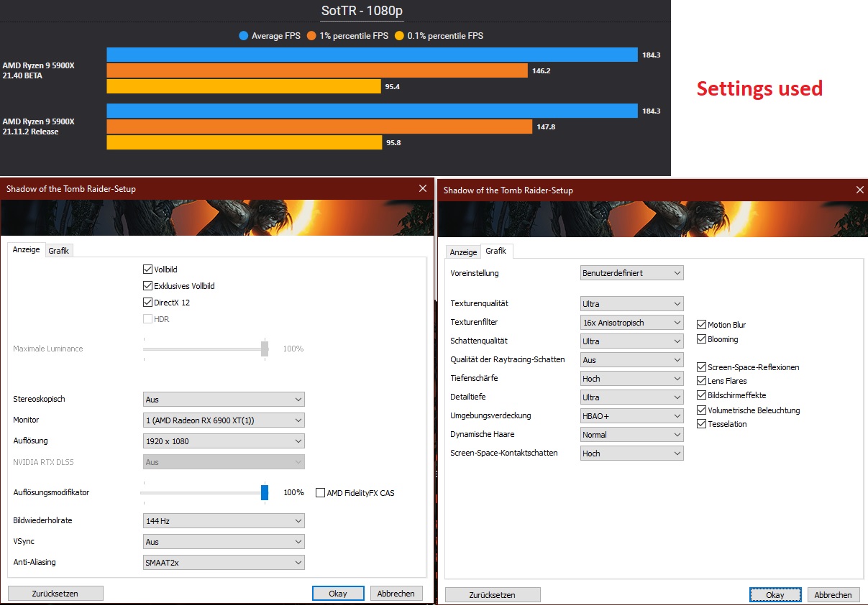Open the Voreinstellung Benutzerdefiniert dropdown

(632, 273)
